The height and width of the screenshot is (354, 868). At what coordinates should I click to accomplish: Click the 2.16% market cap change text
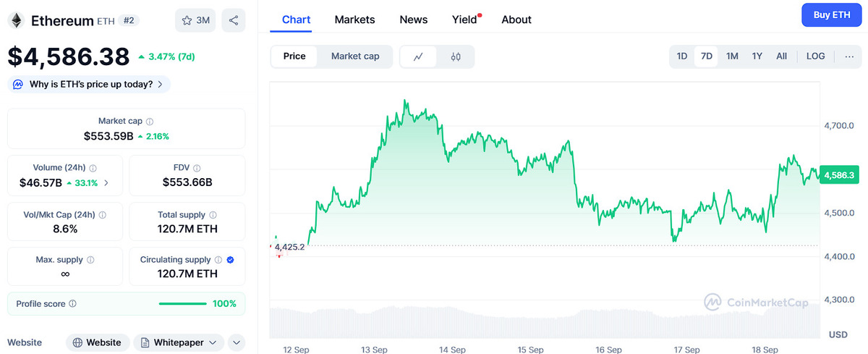158,135
